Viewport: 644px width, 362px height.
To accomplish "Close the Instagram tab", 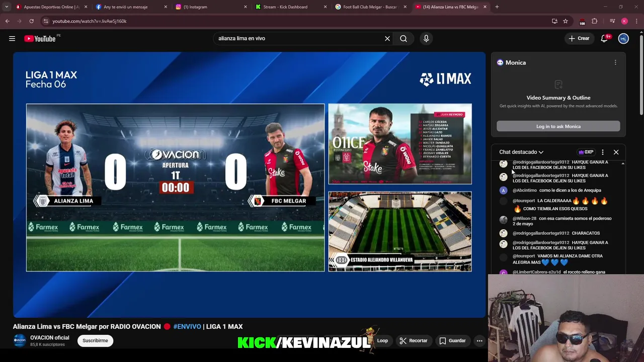I will point(246,7).
